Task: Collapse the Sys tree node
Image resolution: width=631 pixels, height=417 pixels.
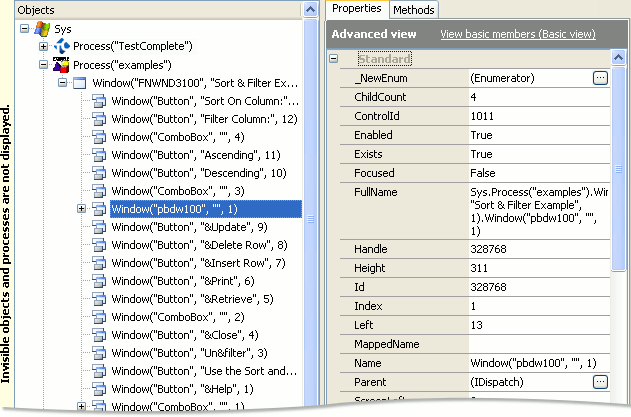Action: pyautogui.click(x=25, y=30)
